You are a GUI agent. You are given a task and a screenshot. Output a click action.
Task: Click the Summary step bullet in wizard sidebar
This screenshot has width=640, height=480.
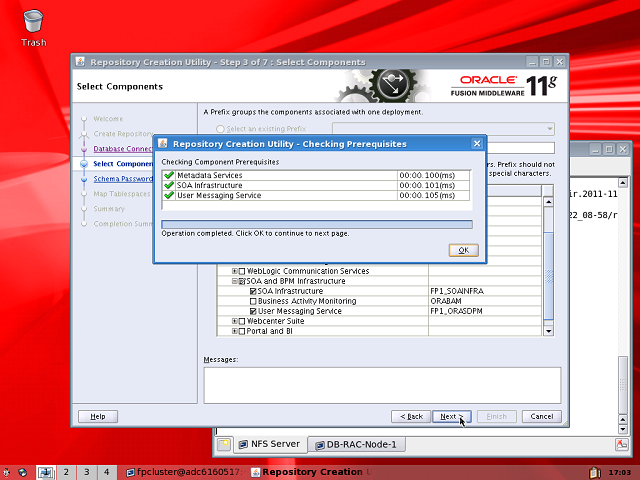pos(84,209)
